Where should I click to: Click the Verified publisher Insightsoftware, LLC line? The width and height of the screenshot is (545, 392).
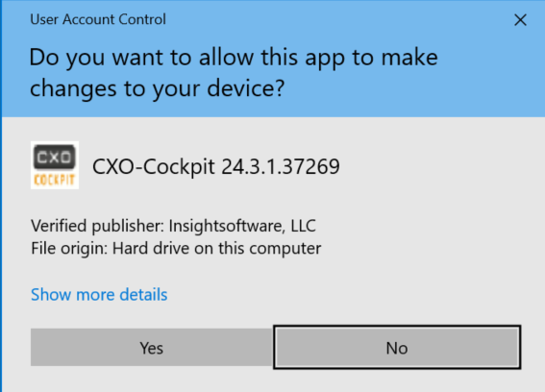(173, 226)
